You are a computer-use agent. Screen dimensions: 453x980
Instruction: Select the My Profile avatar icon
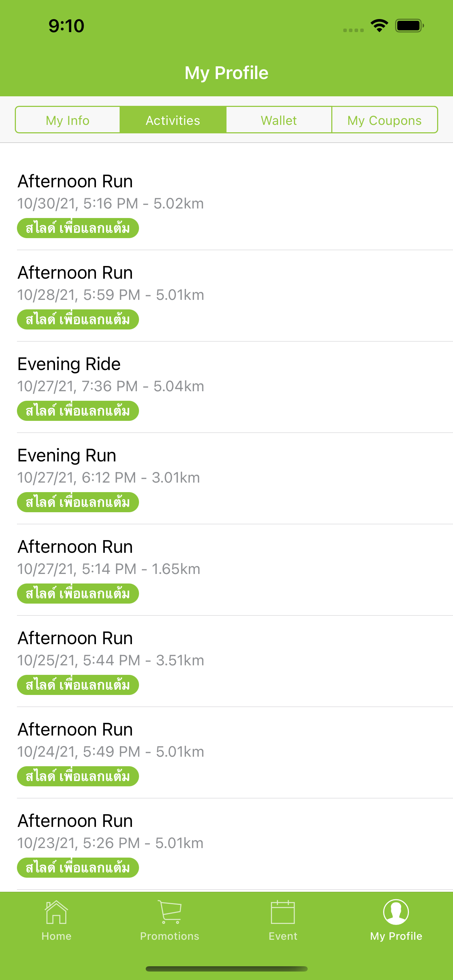(396, 912)
